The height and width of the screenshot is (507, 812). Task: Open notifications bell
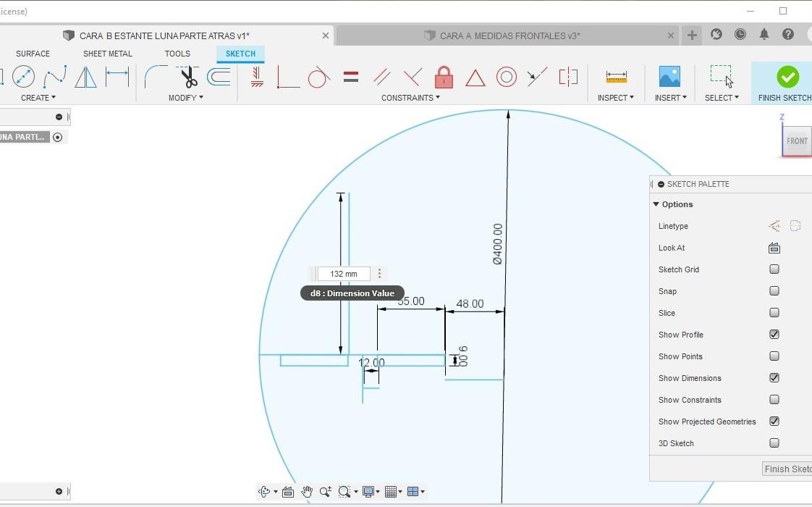pyautogui.click(x=764, y=34)
